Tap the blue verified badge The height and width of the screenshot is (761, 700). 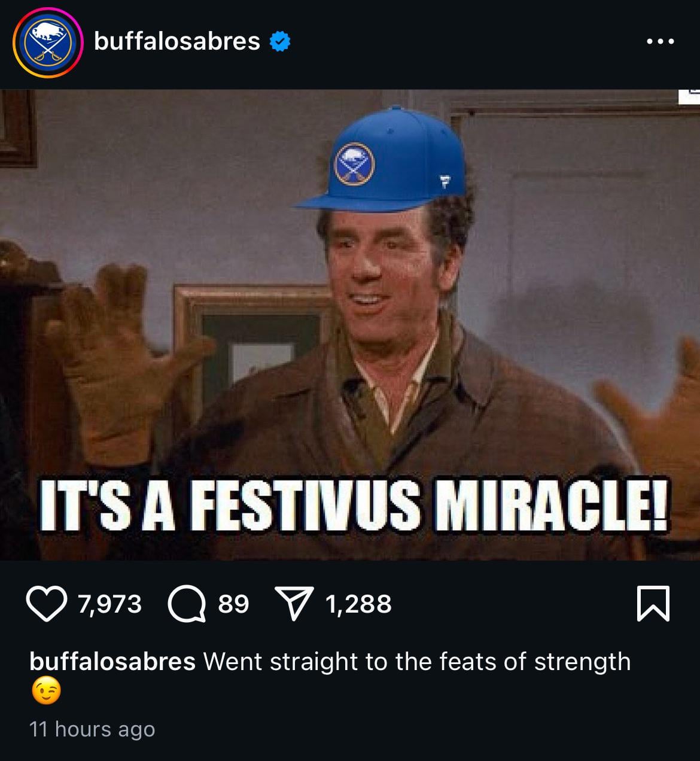pos(281,42)
